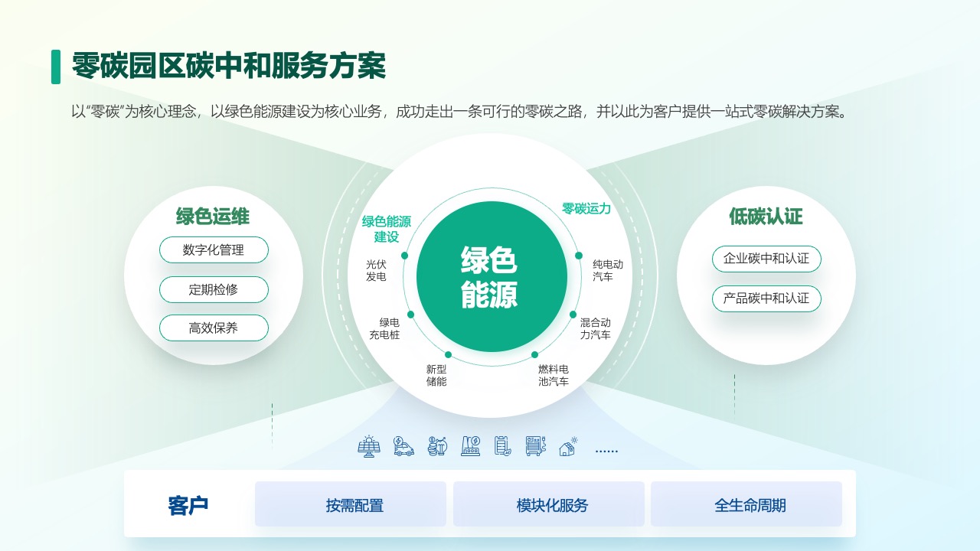This screenshot has width=980, height=551.
Task: Click the 按需配置 box
Action: [x=351, y=504]
